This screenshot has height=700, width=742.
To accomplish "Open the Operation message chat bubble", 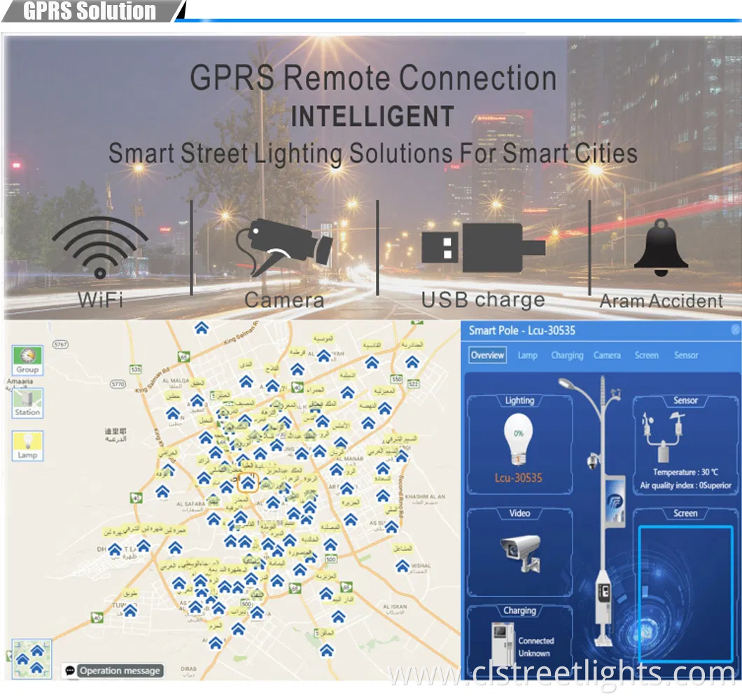I will click(x=70, y=671).
